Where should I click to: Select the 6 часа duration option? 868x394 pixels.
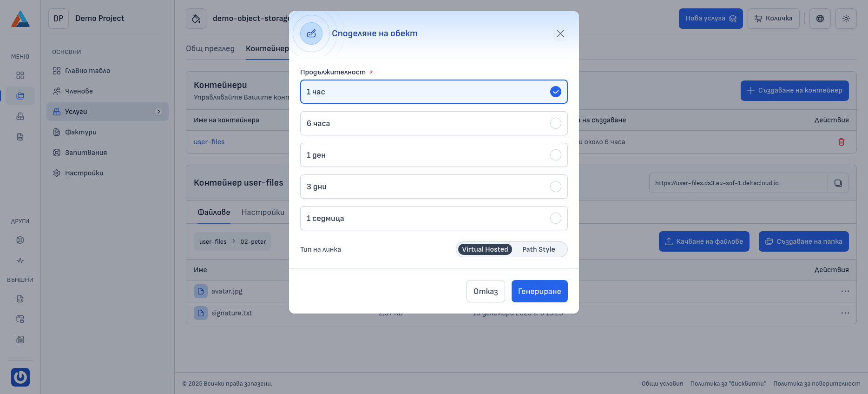[434, 123]
